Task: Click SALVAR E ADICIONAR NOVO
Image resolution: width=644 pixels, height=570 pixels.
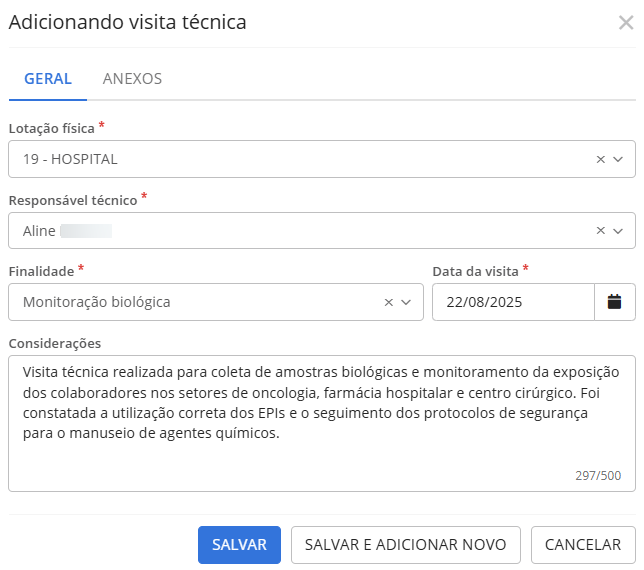Action: (x=405, y=545)
